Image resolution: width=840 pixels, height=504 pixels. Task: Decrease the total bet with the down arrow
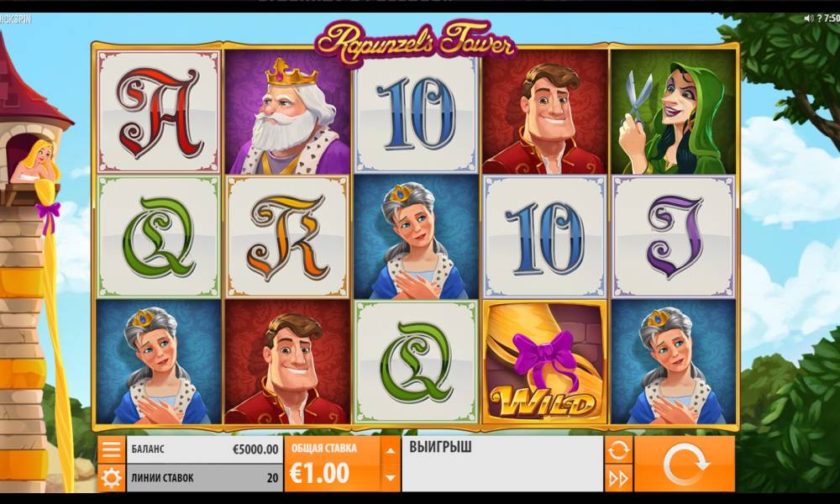[391, 478]
